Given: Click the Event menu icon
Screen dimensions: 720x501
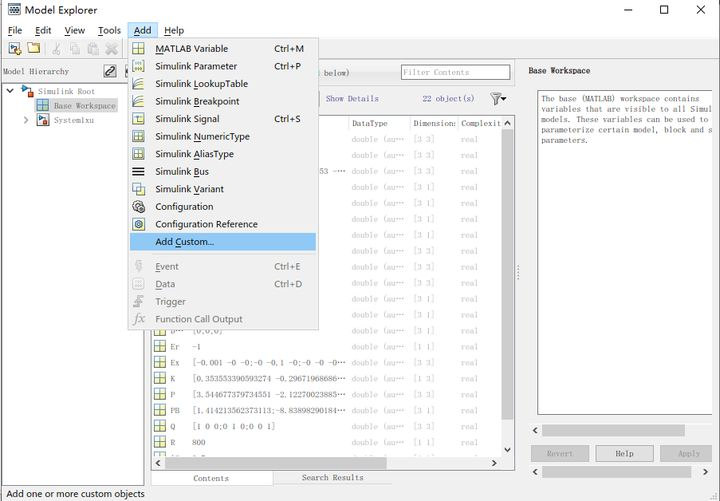Looking at the screenshot, I should (138, 266).
